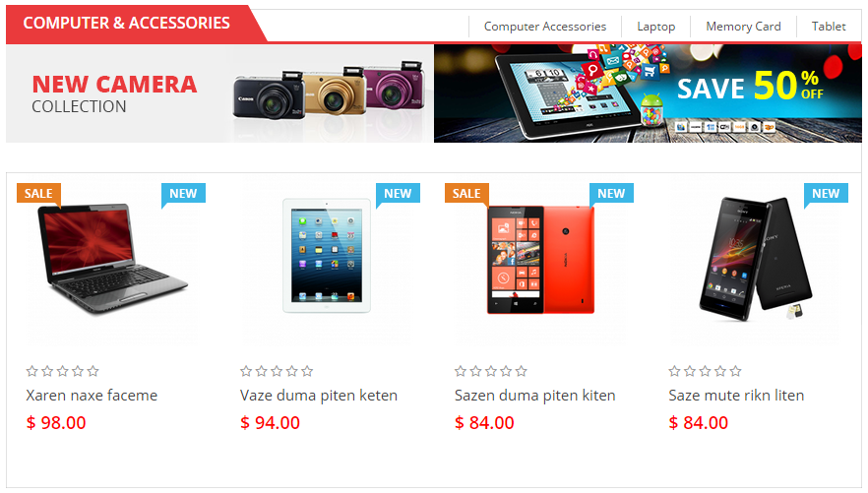Open the Memory Card category tab

(x=743, y=27)
